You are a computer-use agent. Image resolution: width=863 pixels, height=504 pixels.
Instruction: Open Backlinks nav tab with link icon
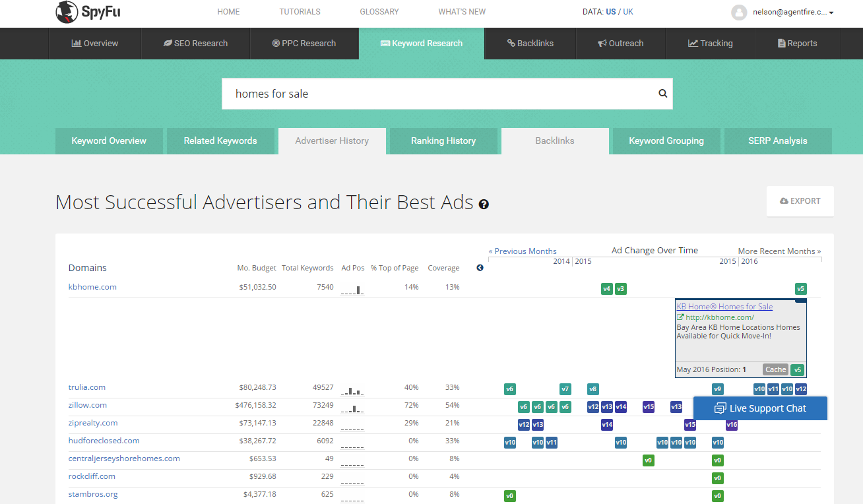point(530,44)
